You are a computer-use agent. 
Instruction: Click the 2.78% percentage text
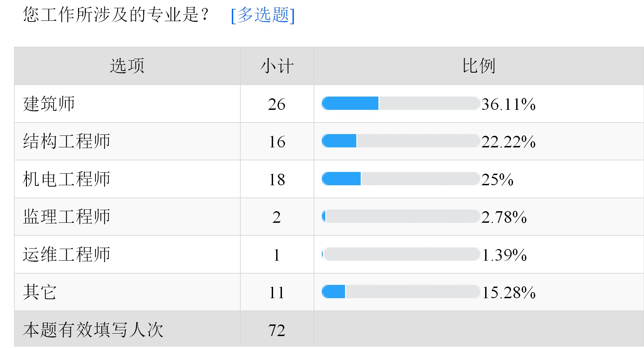(x=504, y=217)
